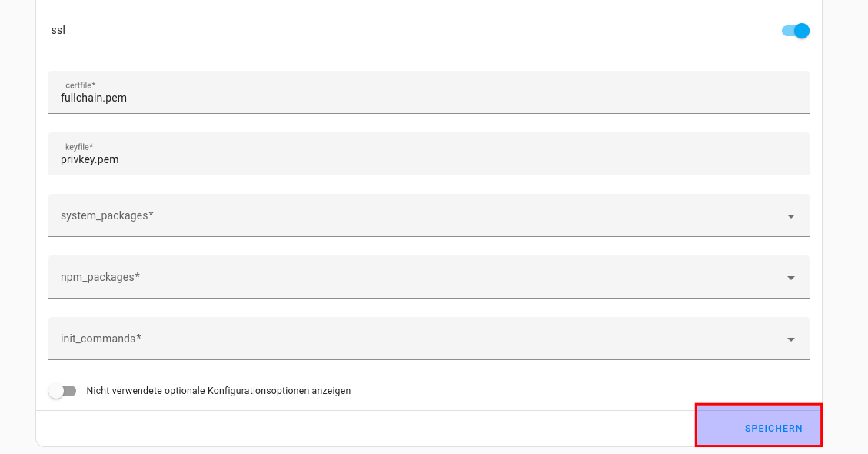Click the init_commands* label text

click(x=101, y=339)
